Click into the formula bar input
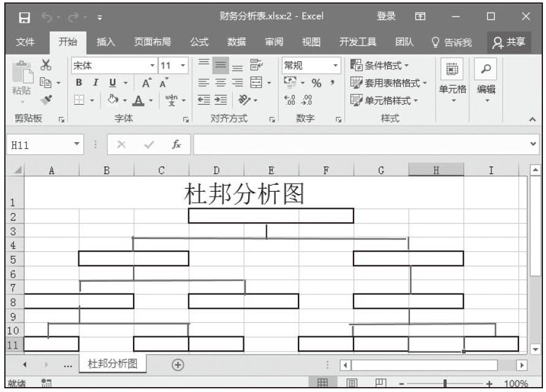This screenshot has width=546, height=392. pyautogui.click(x=362, y=146)
